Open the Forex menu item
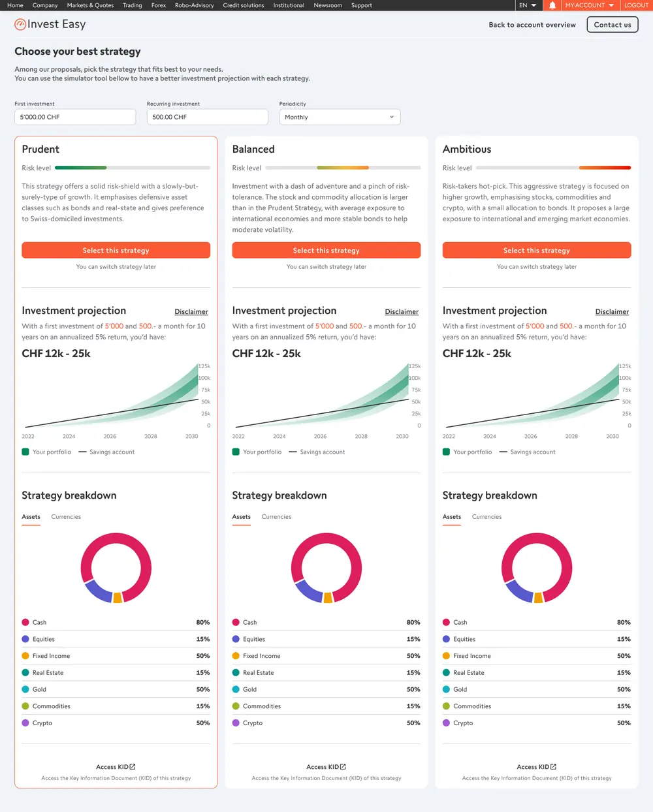Image resolution: width=653 pixels, height=812 pixels. pos(159,5)
